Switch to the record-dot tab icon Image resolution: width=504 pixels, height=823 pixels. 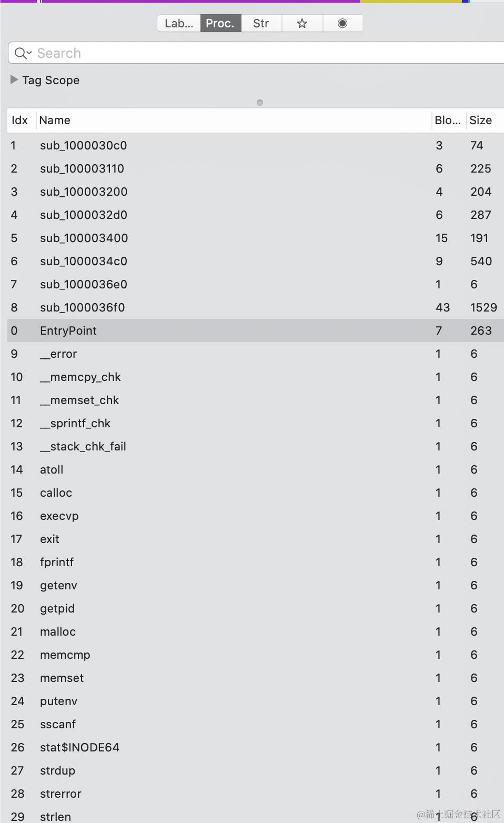pyautogui.click(x=342, y=23)
